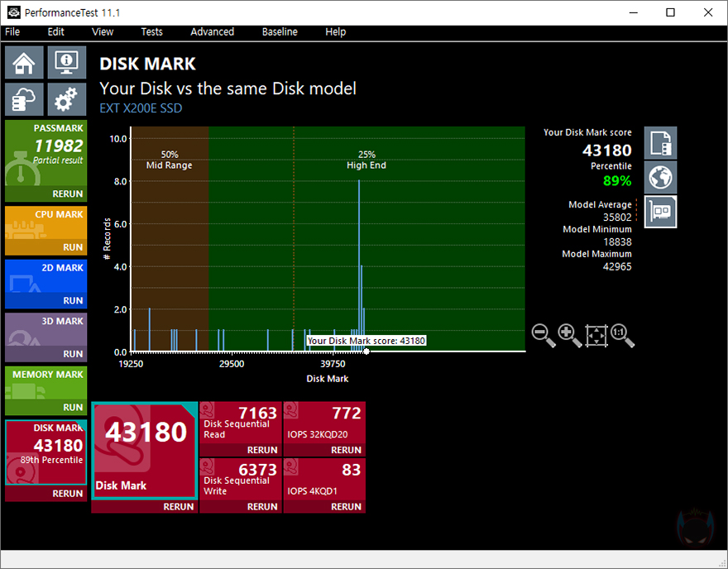Screen dimensions: 728x569
Task: Open the File menu
Action: 12,31
